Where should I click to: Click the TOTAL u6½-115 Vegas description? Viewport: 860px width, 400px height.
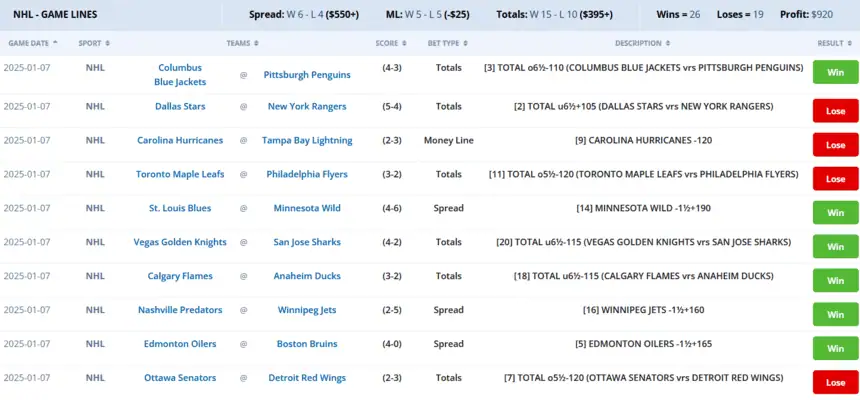point(643,243)
